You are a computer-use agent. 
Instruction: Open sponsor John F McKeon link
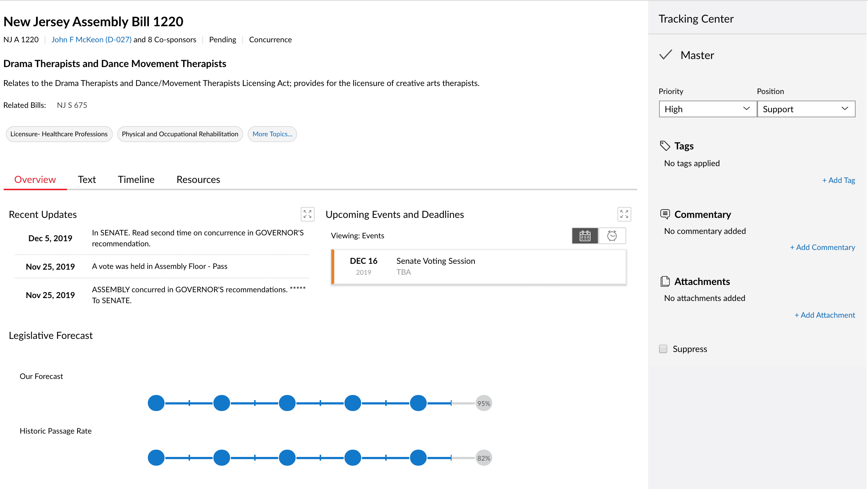pyautogui.click(x=91, y=40)
